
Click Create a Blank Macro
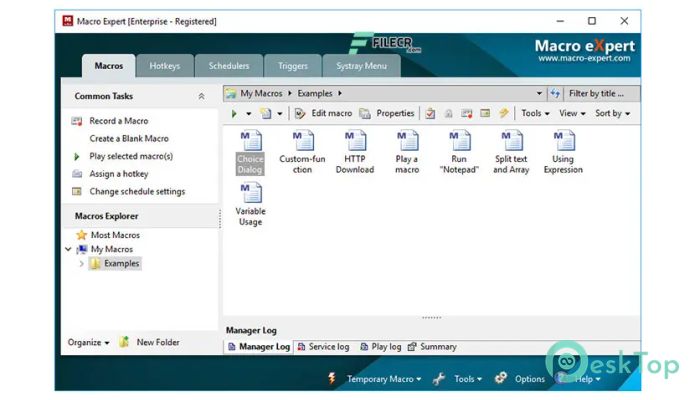point(129,139)
